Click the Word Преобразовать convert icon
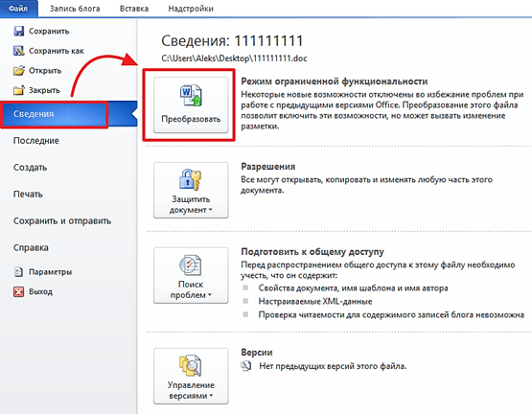Viewport: 532px width, 414px height. click(191, 96)
